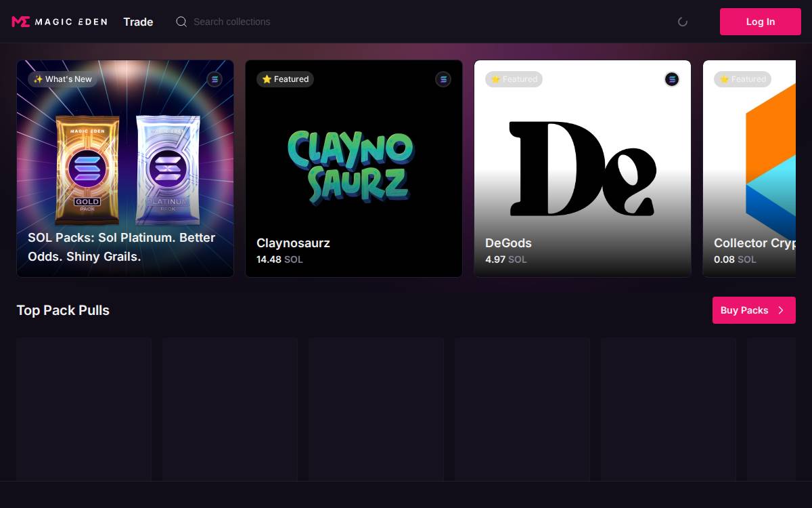The width and height of the screenshot is (812, 508).
Task: Click Solana icon on DeGods card
Action: tap(672, 79)
